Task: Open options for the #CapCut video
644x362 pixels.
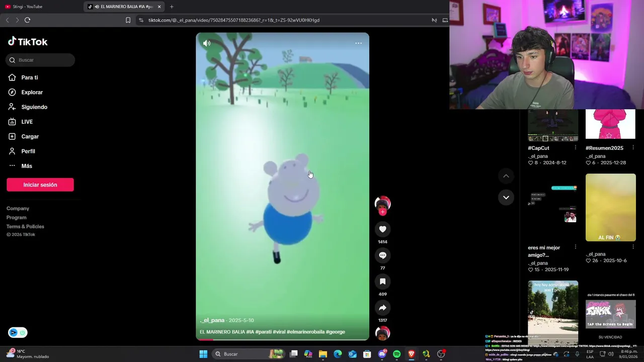Action: (x=575, y=148)
